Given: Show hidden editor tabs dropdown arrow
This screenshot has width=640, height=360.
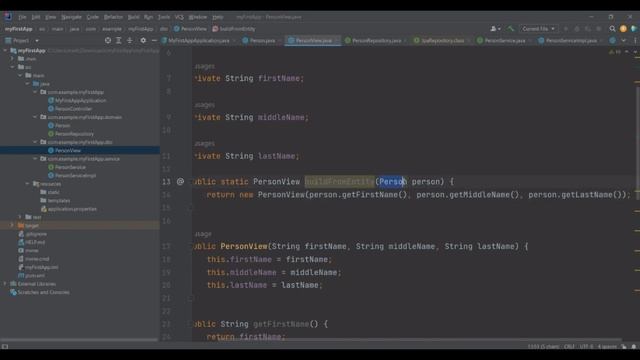Looking at the screenshot, I should pos(623,40).
